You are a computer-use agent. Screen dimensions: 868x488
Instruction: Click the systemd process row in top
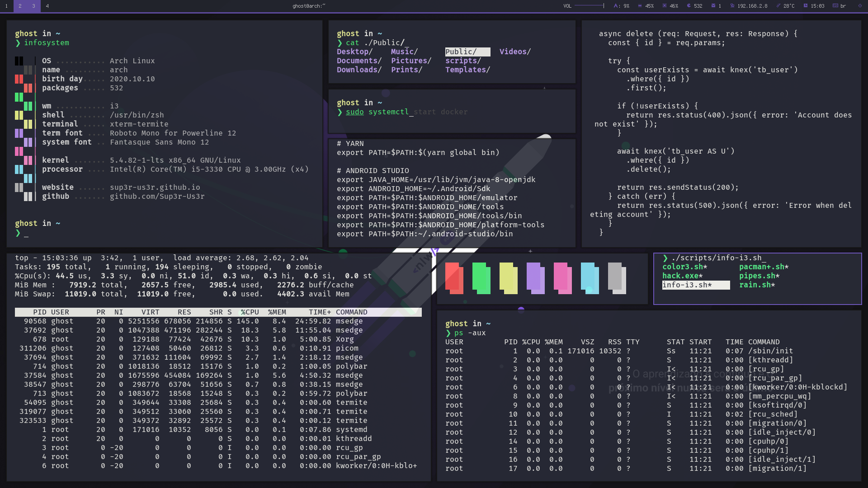218,430
